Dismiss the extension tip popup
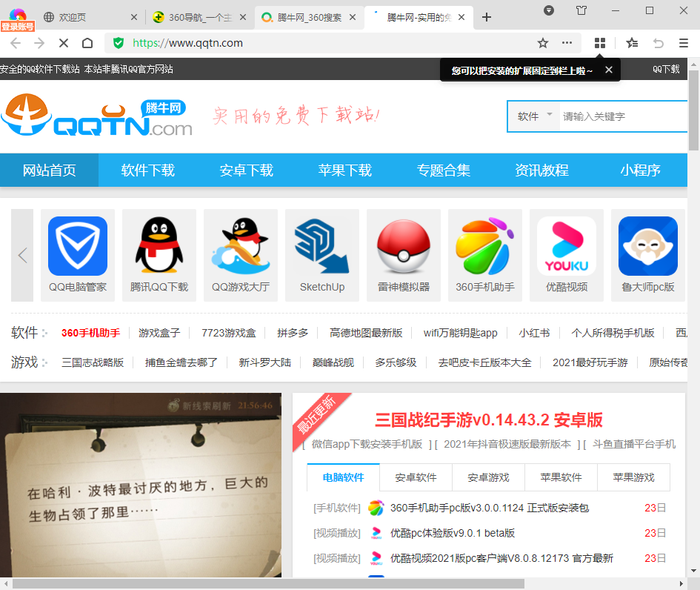 click(608, 70)
